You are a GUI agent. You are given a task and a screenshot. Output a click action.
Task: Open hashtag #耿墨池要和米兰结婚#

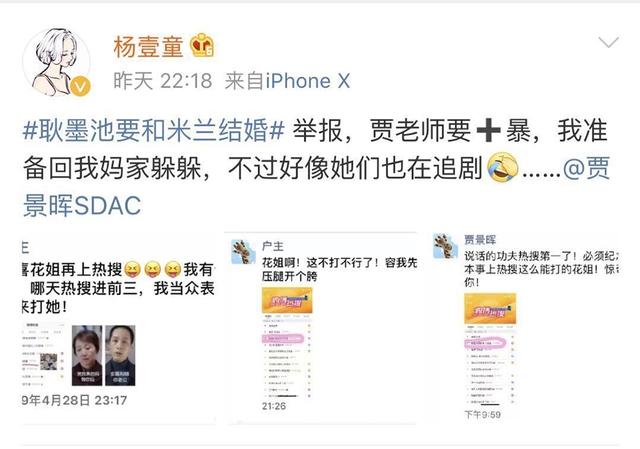coord(153,131)
